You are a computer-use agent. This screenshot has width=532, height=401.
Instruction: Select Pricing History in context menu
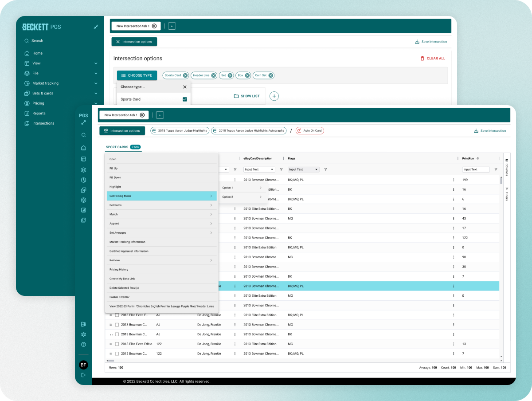tap(161, 270)
